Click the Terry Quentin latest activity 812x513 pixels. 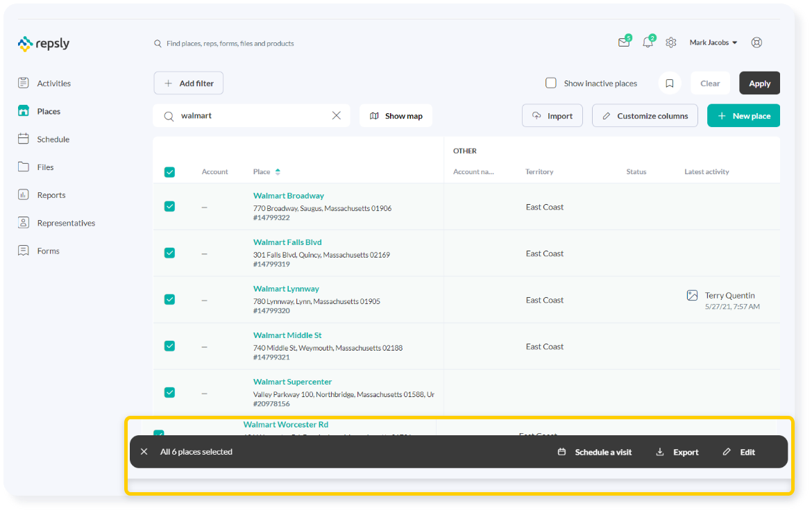pyautogui.click(x=729, y=295)
